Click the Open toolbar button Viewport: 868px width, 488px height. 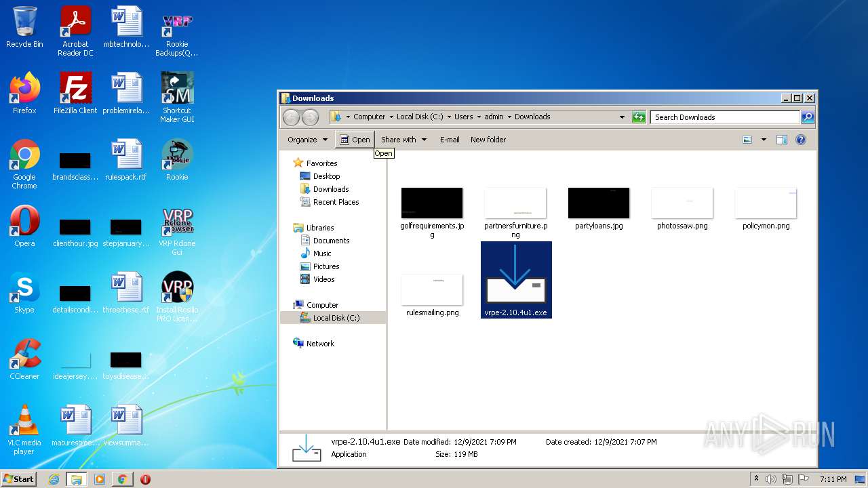tap(355, 140)
